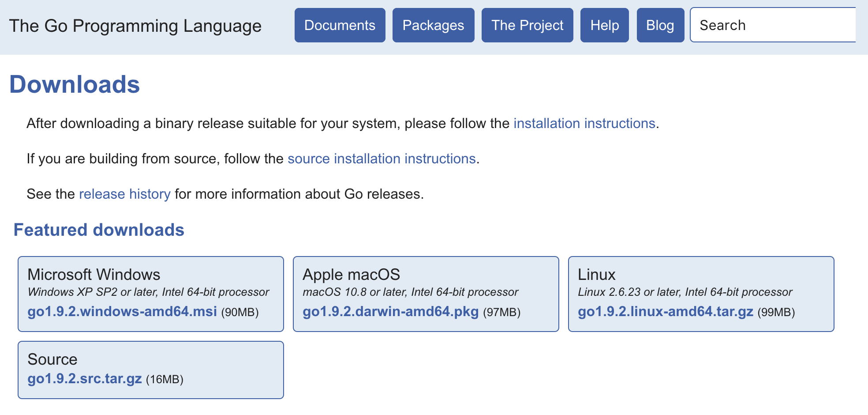
Task: Download go1.9.2.darwin-amd64.pkg
Action: (x=390, y=312)
